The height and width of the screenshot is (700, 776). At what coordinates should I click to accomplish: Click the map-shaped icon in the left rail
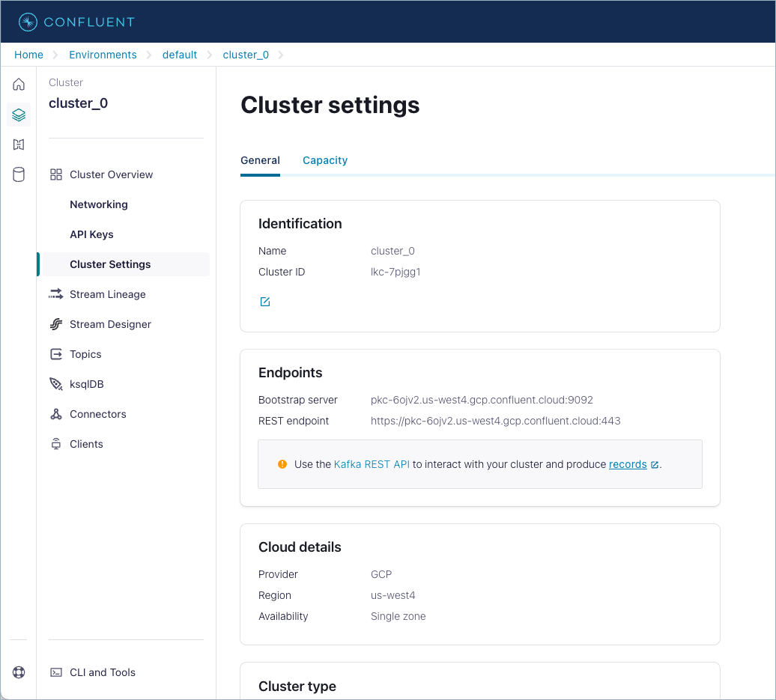point(18,144)
